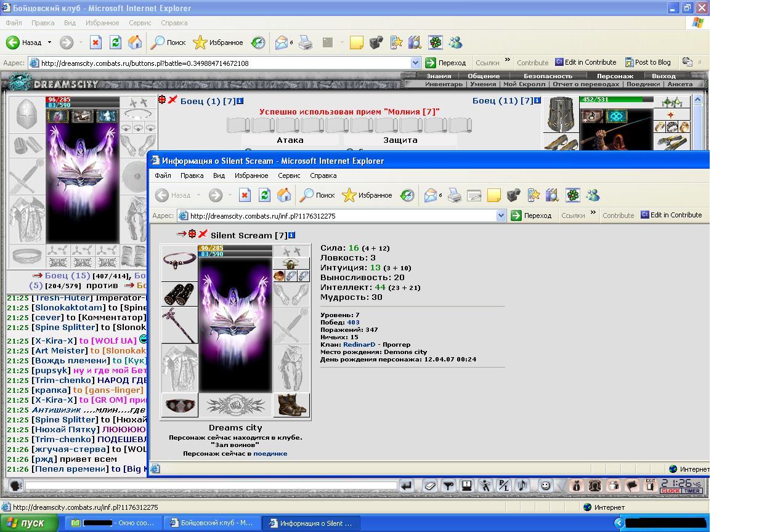Open Знания tab in game menu
Screen dimensions: 775x532
(x=439, y=76)
